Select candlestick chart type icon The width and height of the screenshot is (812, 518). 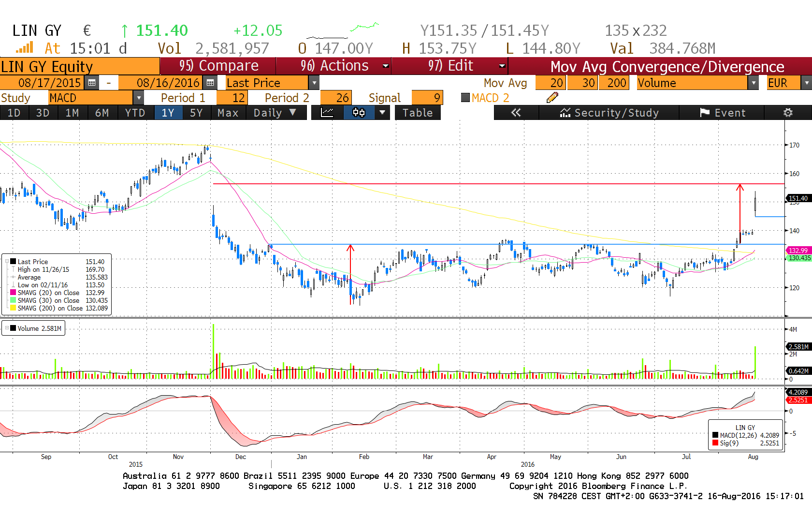(x=359, y=113)
